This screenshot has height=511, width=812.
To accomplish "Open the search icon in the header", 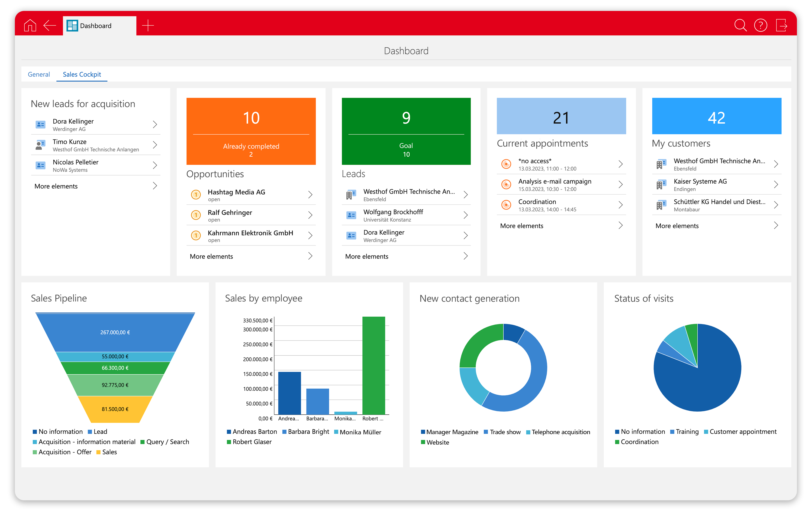I will click(741, 25).
